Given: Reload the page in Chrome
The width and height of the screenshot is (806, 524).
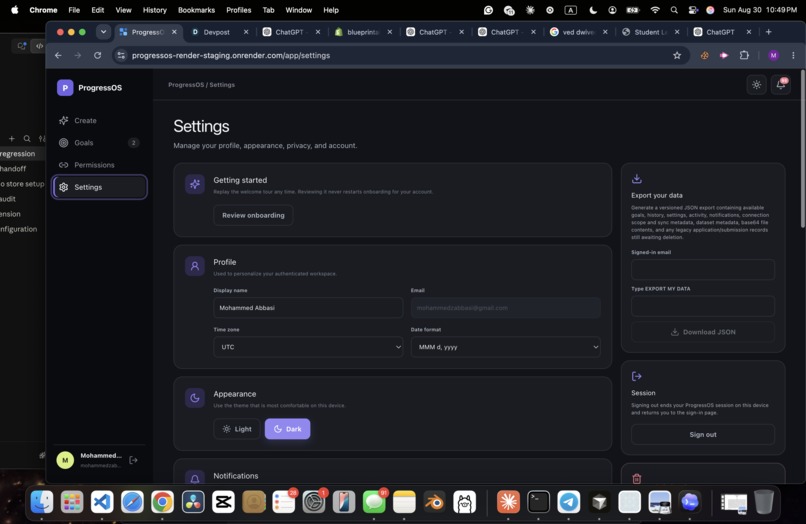Looking at the screenshot, I should [97, 55].
